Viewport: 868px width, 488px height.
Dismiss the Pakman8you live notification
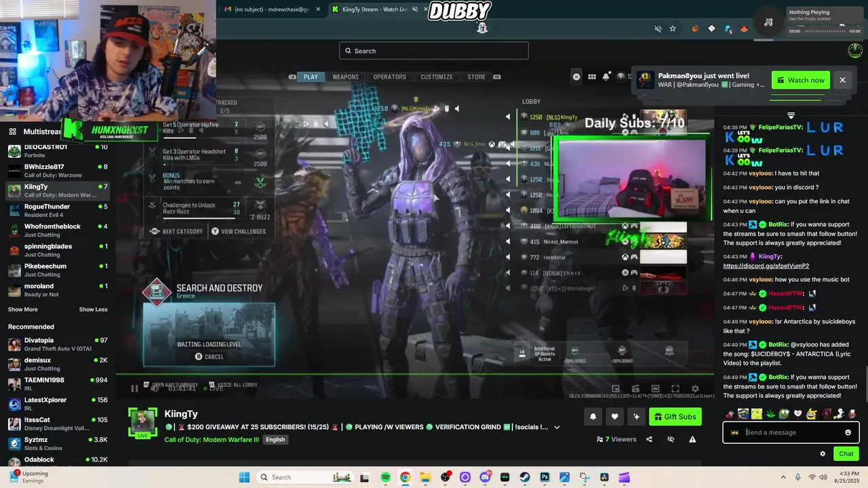point(842,80)
